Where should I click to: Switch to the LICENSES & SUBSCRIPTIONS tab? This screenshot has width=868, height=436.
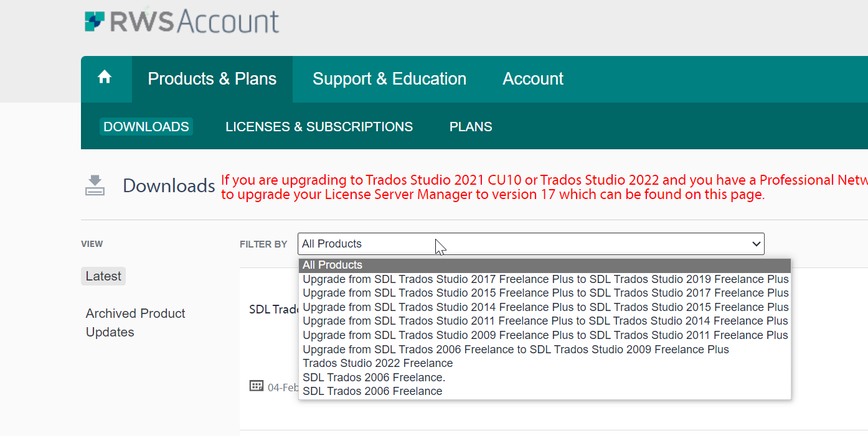point(319,126)
